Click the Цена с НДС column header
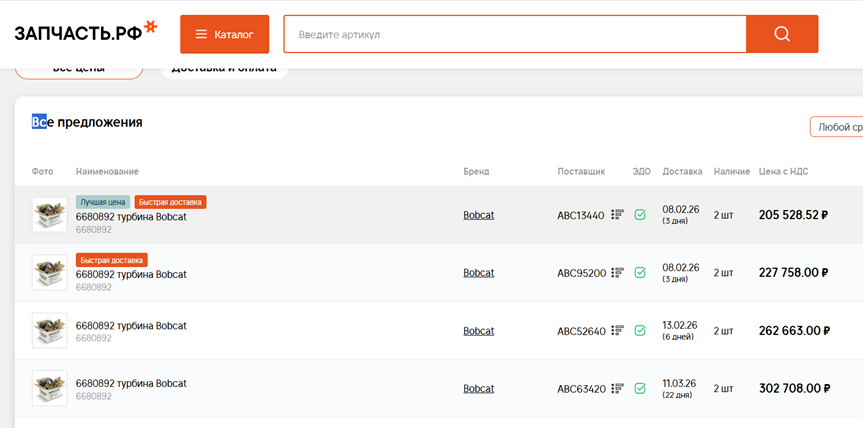 click(x=783, y=172)
